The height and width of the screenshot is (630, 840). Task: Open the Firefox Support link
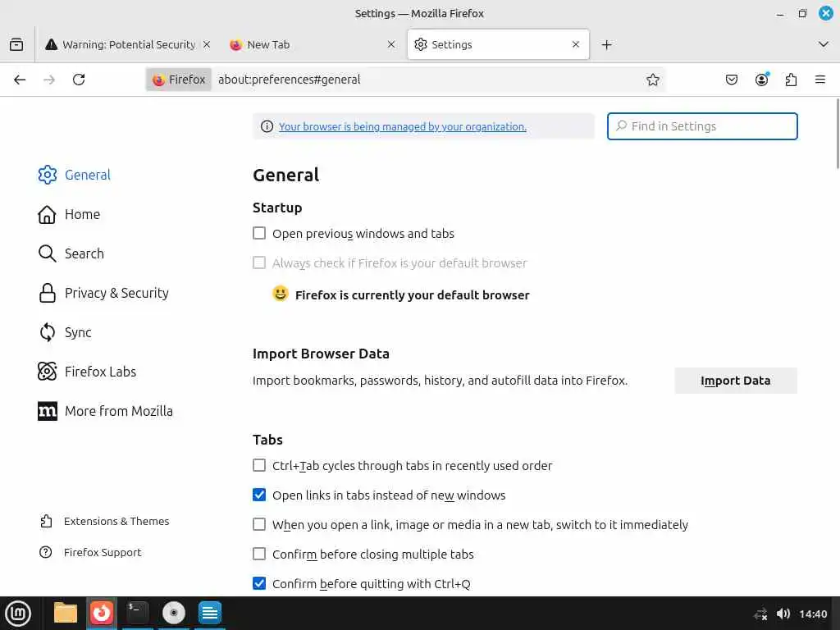[103, 552]
